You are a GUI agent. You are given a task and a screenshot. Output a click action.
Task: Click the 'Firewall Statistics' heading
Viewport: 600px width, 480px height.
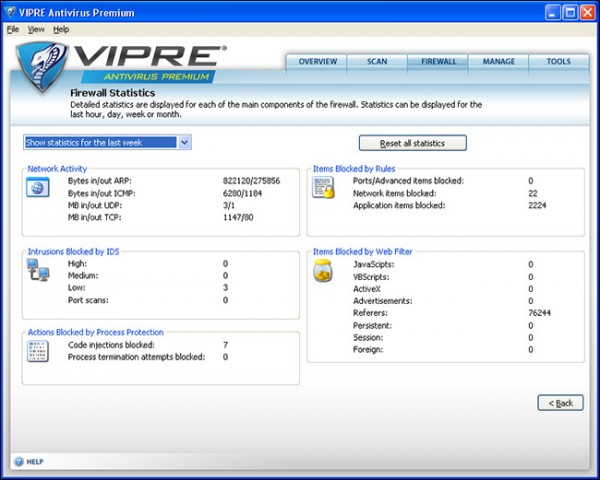click(x=112, y=93)
